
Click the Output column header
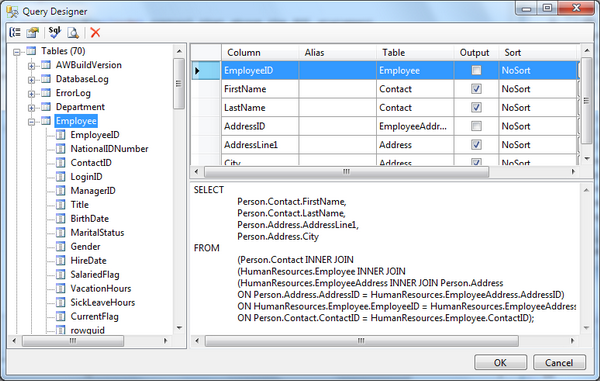(x=476, y=52)
